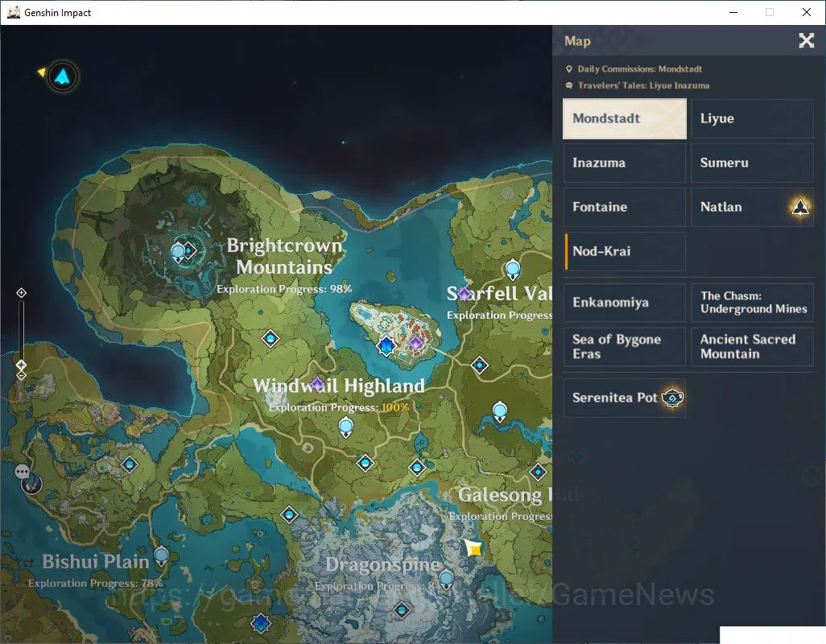Select teleport waypoint under Windwail Highland label

click(x=345, y=427)
